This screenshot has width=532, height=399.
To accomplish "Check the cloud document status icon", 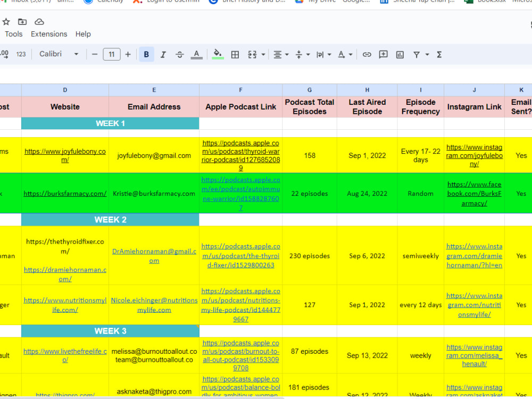I will [x=39, y=22].
